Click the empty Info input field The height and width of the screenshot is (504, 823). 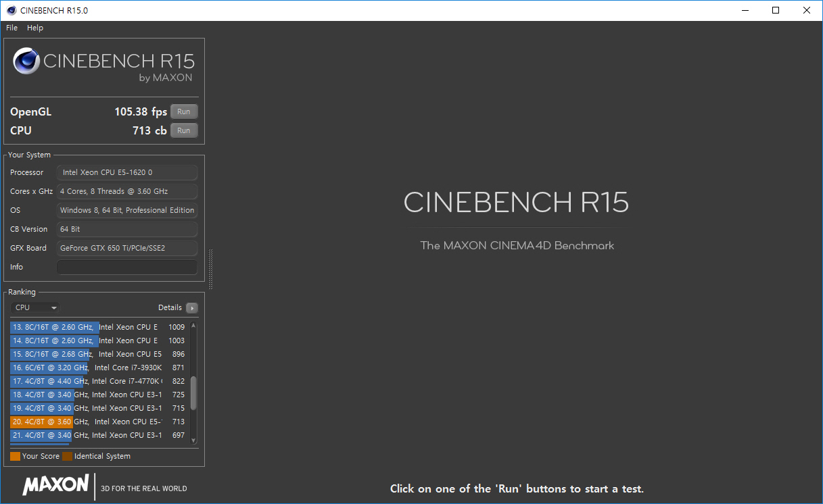(127, 268)
